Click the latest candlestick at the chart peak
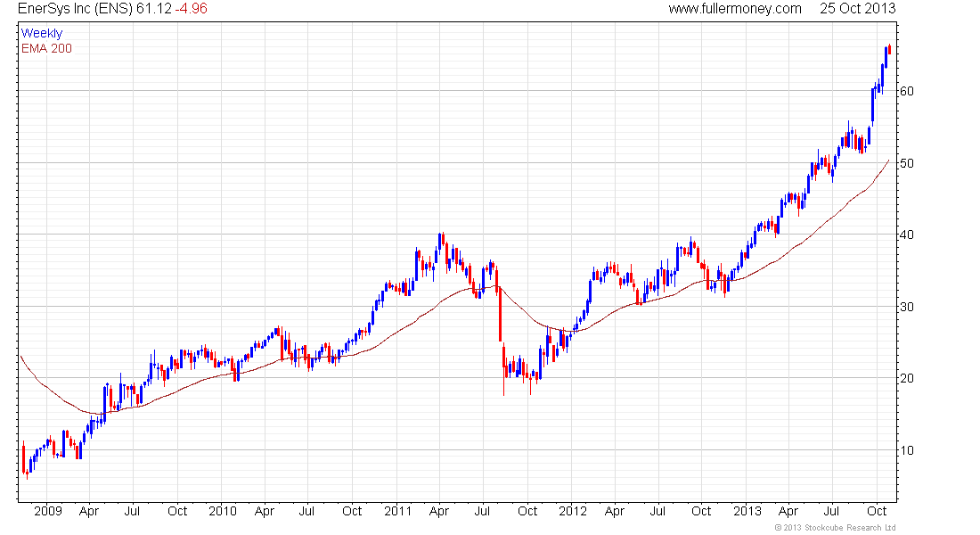The height and width of the screenshot is (535, 980). [889, 49]
